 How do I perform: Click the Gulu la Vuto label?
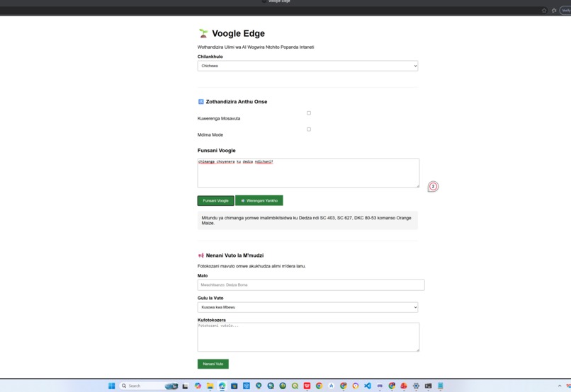210,298
